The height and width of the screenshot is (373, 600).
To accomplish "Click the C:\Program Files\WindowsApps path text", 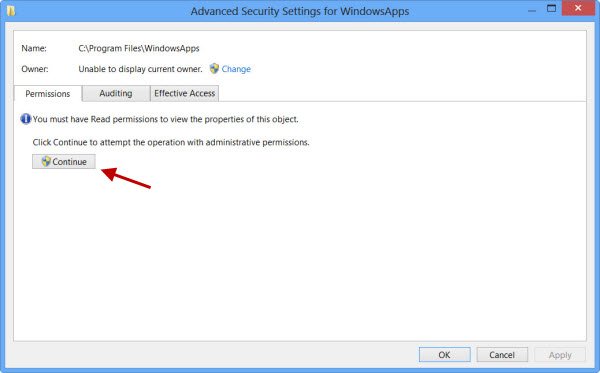I will [x=139, y=49].
